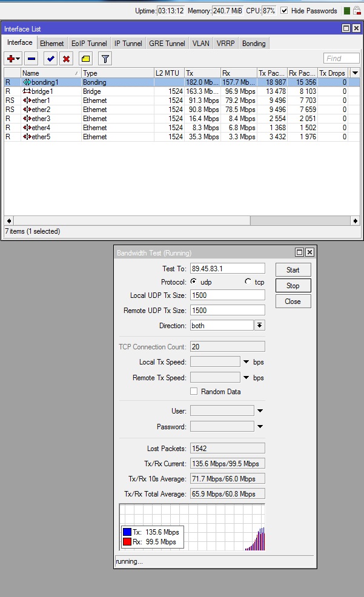364x597 pixels.
Task: Select the udp protocol radio button
Action: tap(194, 282)
